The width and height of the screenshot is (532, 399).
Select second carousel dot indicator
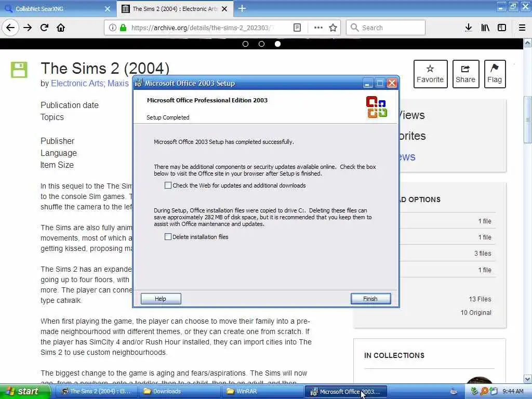[262, 44]
